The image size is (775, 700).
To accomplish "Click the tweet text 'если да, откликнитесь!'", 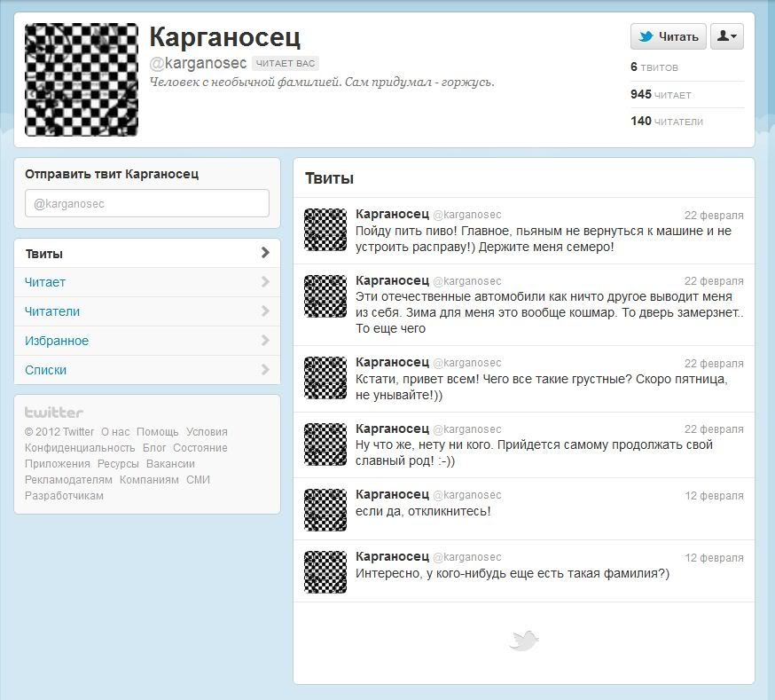I will pos(423,511).
